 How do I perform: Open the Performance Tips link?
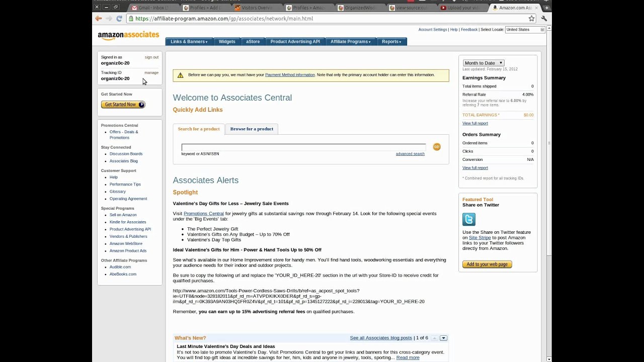pyautogui.click(x=125, y=185)
